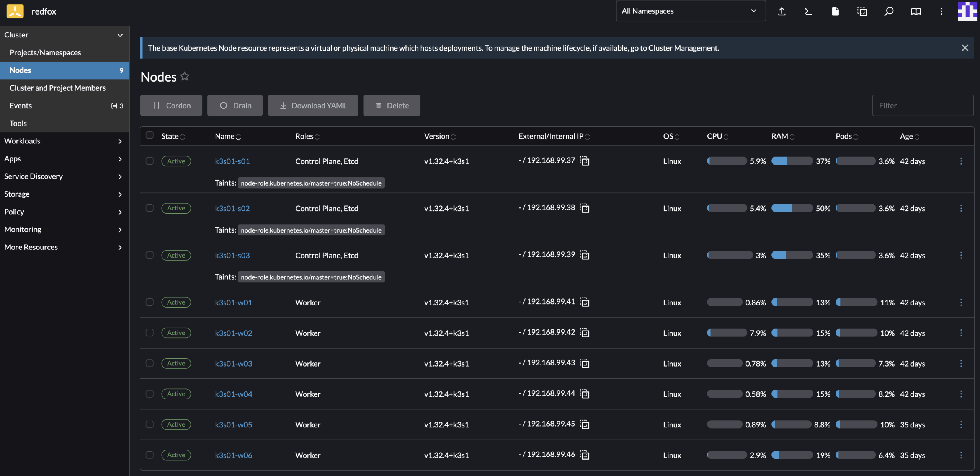Select checkbox for node k3s01-w05
Screen dimensions: 980x476
tap(150, 424)
